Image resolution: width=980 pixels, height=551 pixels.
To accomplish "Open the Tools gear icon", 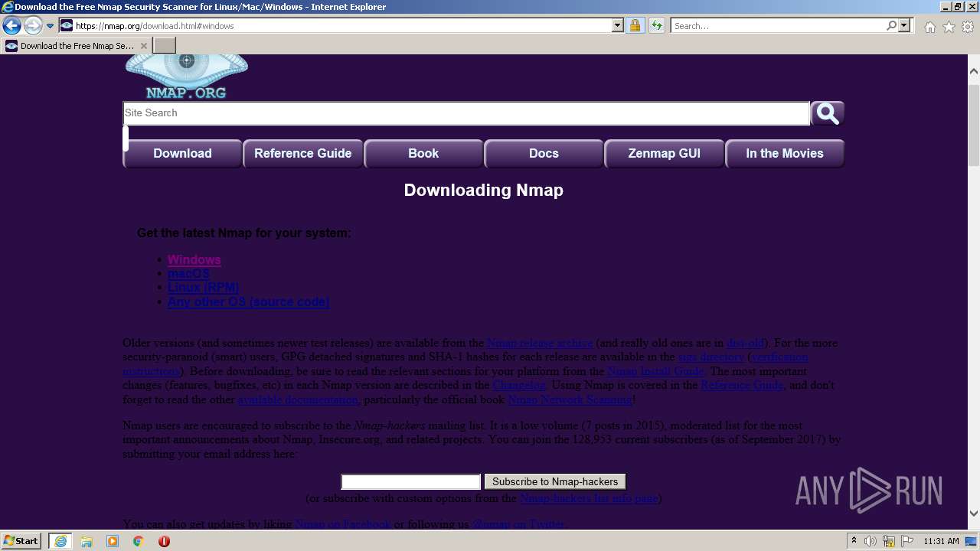I will pos(968,27).
